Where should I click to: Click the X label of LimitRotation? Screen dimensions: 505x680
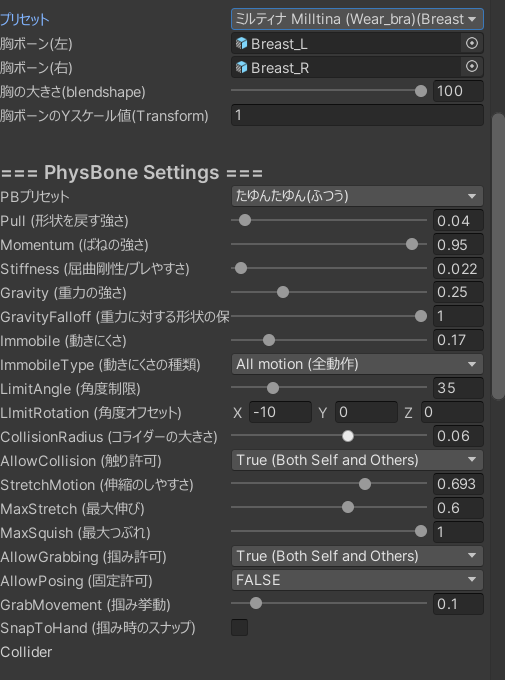click(237, 412)
